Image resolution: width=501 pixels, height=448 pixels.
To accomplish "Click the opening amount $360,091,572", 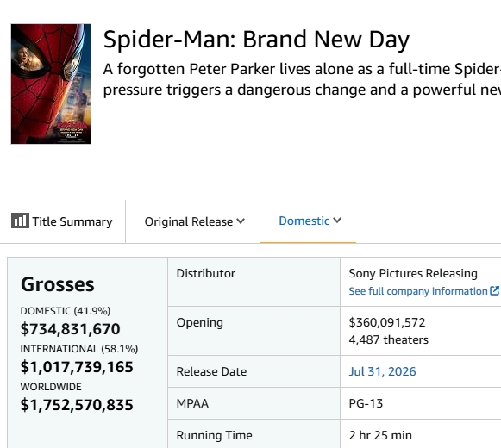I will tap(387, 322).
